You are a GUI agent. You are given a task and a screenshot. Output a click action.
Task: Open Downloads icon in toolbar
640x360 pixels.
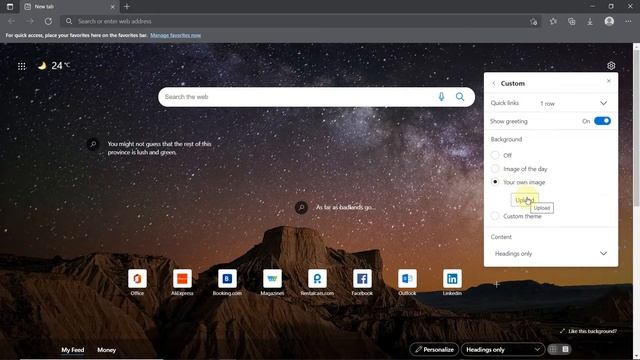[x=590, y=21]
